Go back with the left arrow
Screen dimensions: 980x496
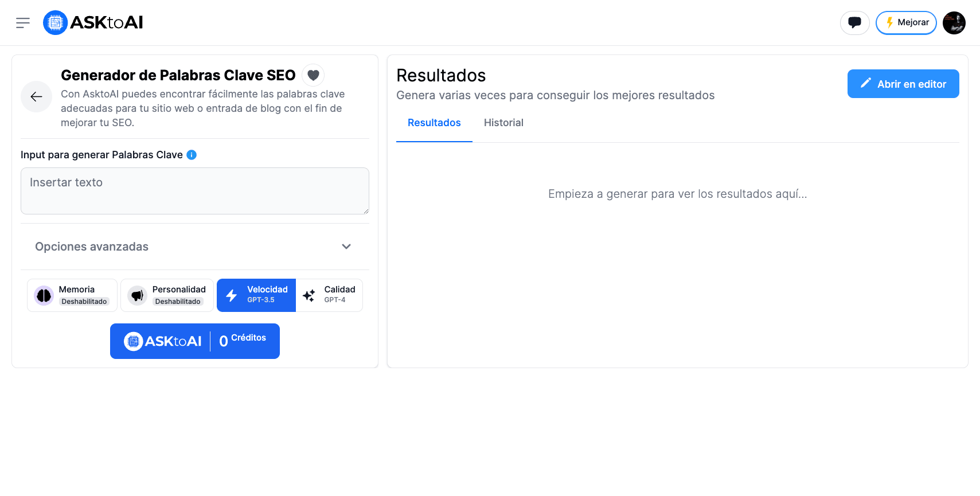[x=37, y=97]
